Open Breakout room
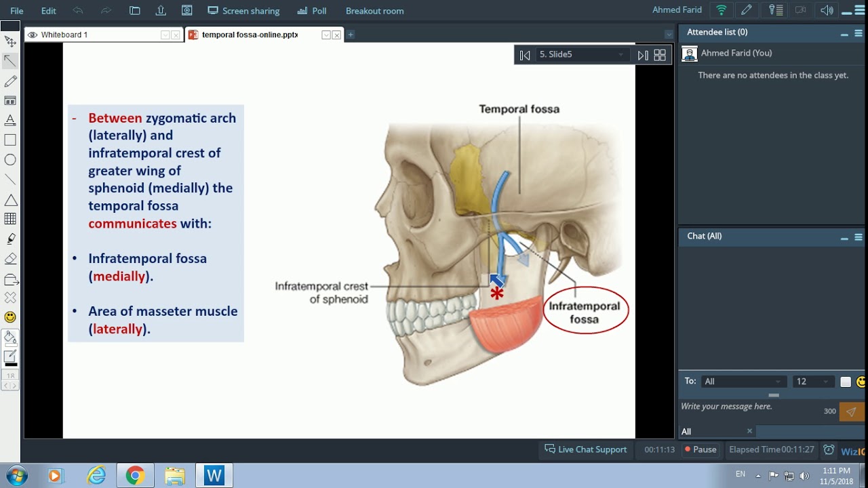The height and width of the screenshot is (488, 868). tap(374, 11)
